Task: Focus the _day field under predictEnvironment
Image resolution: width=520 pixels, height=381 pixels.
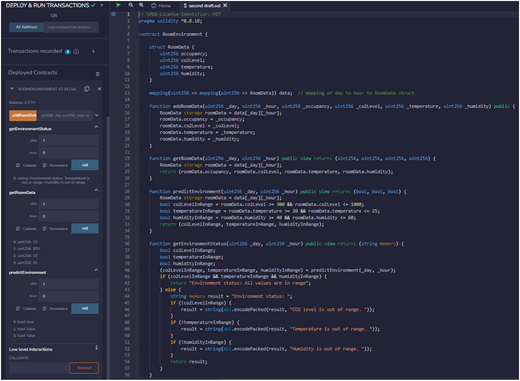Action: click(69, 284)
